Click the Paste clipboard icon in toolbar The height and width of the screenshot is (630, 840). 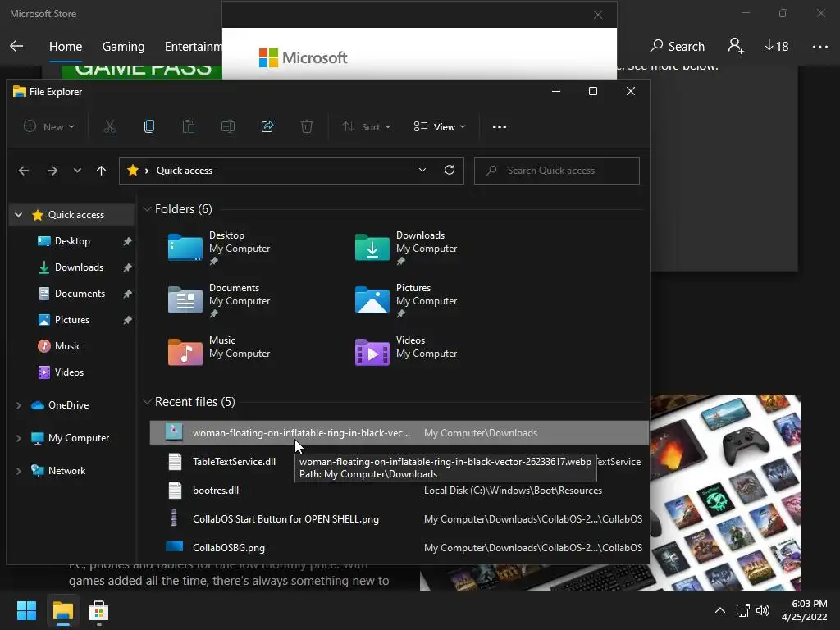pos(189,127)
